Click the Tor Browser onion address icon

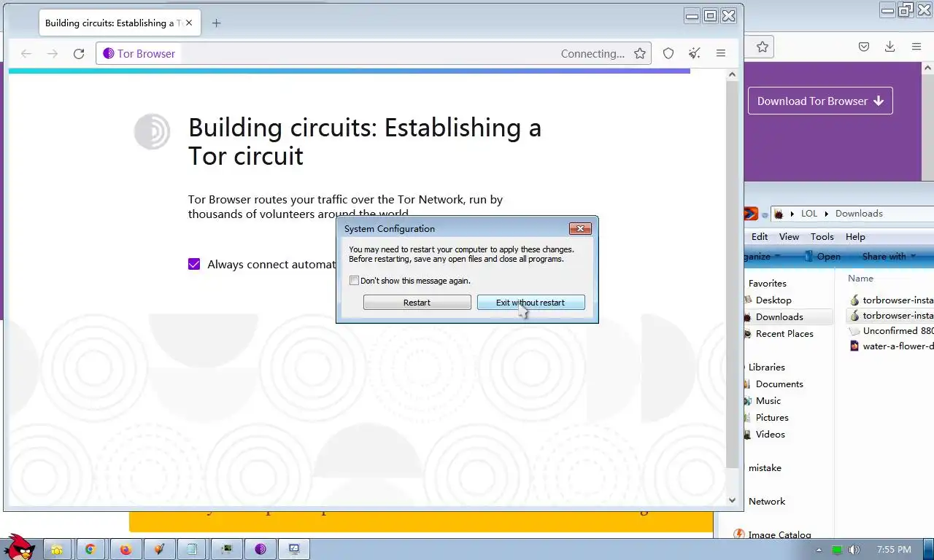(108, 53)
